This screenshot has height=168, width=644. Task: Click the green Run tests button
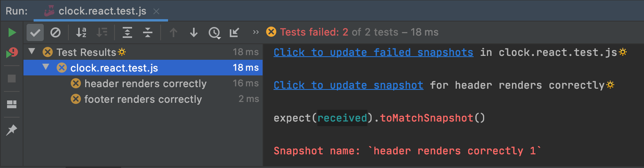click(x=12, y=32)
